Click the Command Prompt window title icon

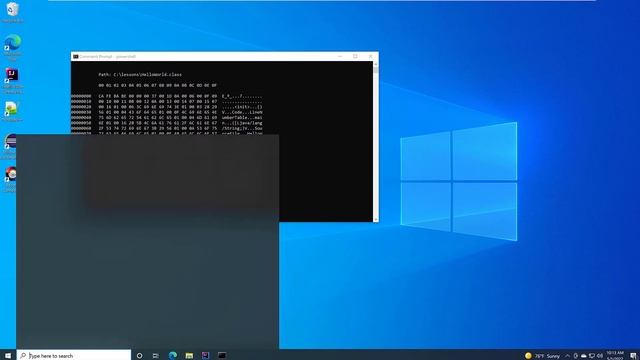tap(76, 56)
